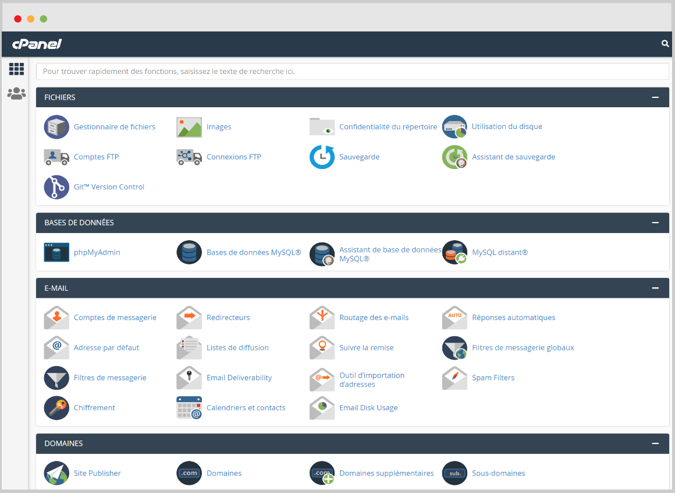Collapse the Domaines section
Screen dimensions: 675x493
tap(655, 443)
